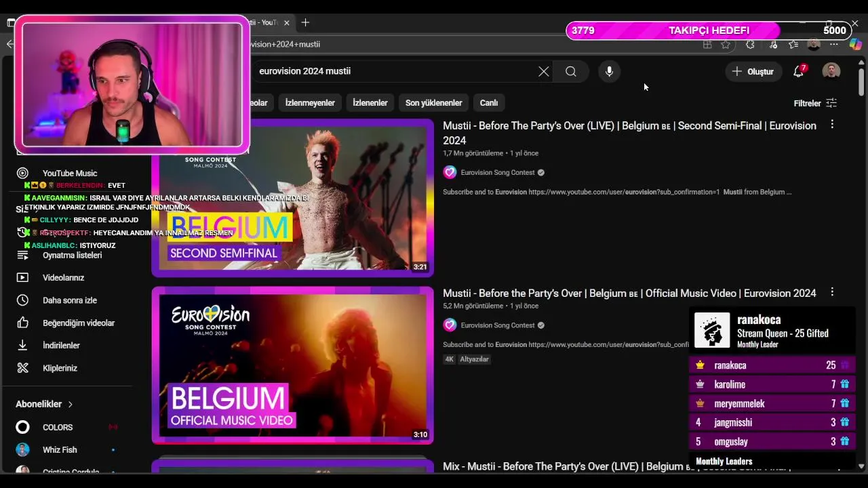Click the magnifier search button

tap(571, 71)
